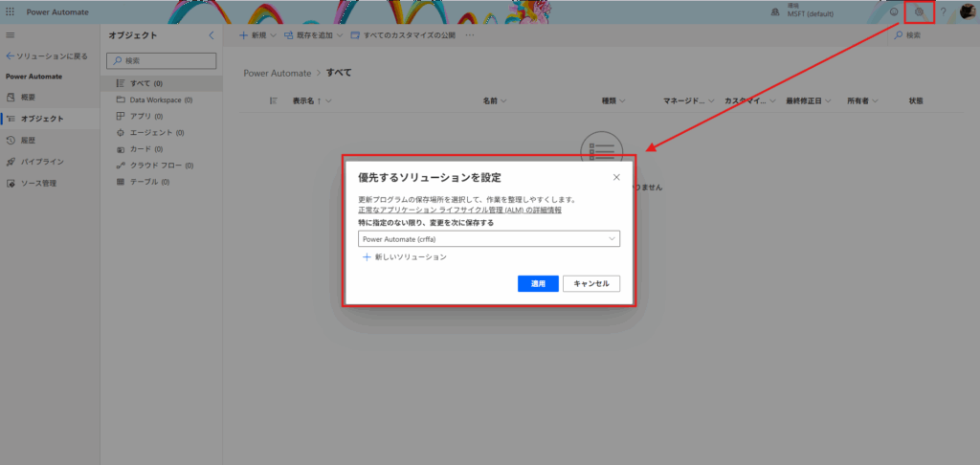Open the カスタマイズ column header menu

750,100
